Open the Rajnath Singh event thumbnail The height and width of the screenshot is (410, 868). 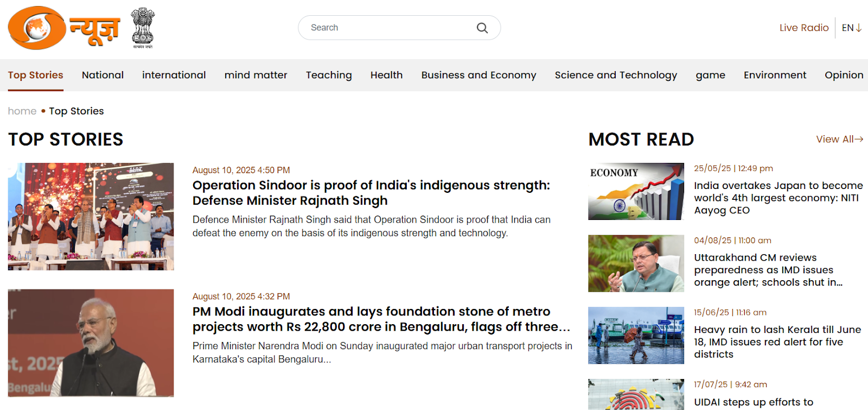click(x=91, y=217)
